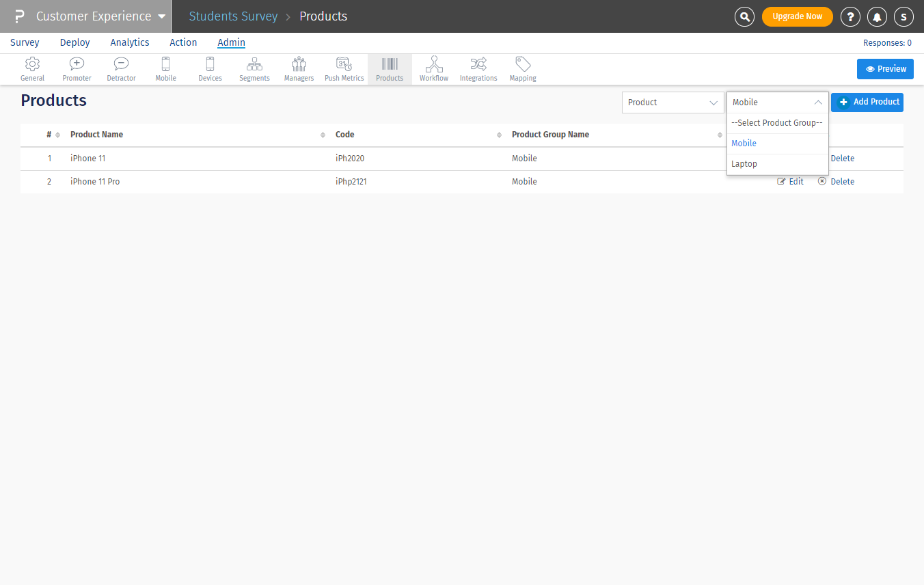Select the Promoter toolbar icon
This screenshot has height=585, width=924.
77,65
